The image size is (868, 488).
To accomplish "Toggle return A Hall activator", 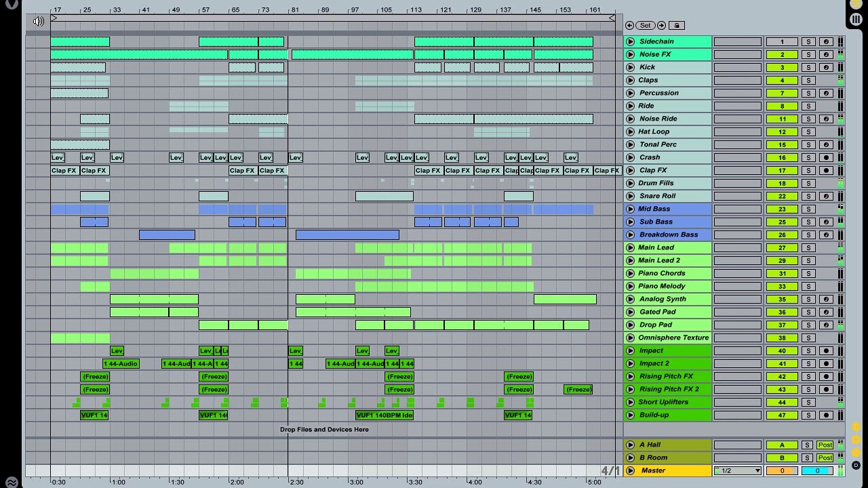I will point(782,445).
